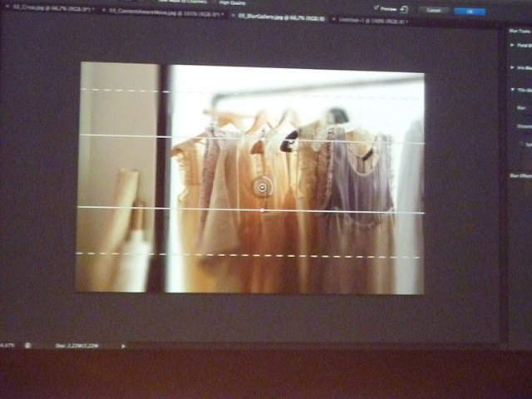Click the zoom percentage field in status bar
The height and width of the screenshot is (399, 532).
point(7,345)
